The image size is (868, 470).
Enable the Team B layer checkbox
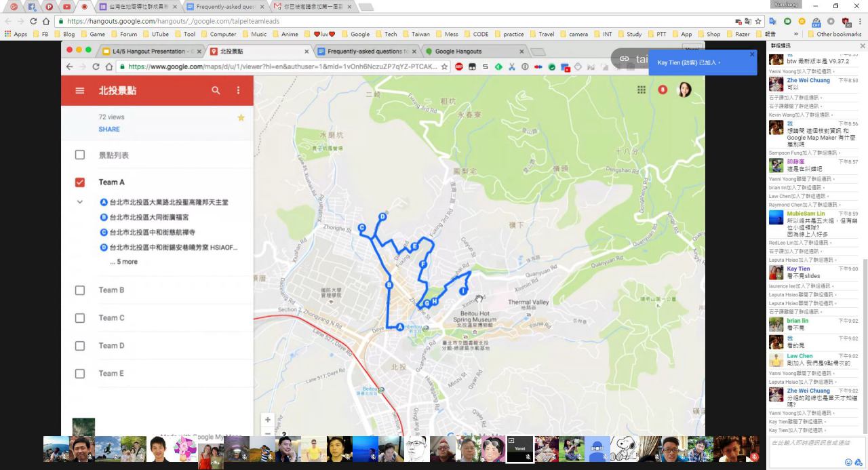click(80, 290)
